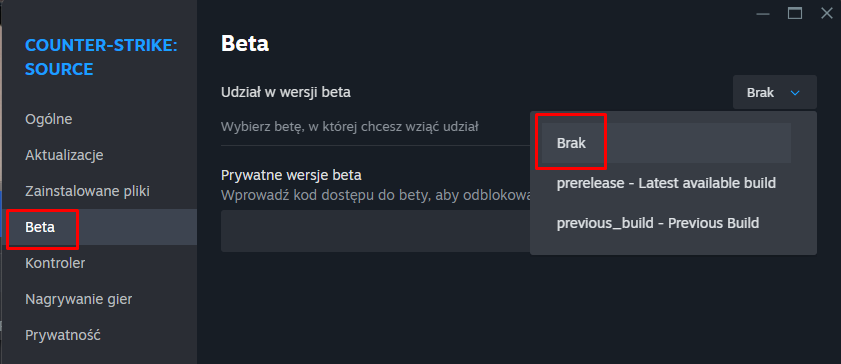Pick previous_build - Previous Build option
841x364 pixels.
click(658, 223)
